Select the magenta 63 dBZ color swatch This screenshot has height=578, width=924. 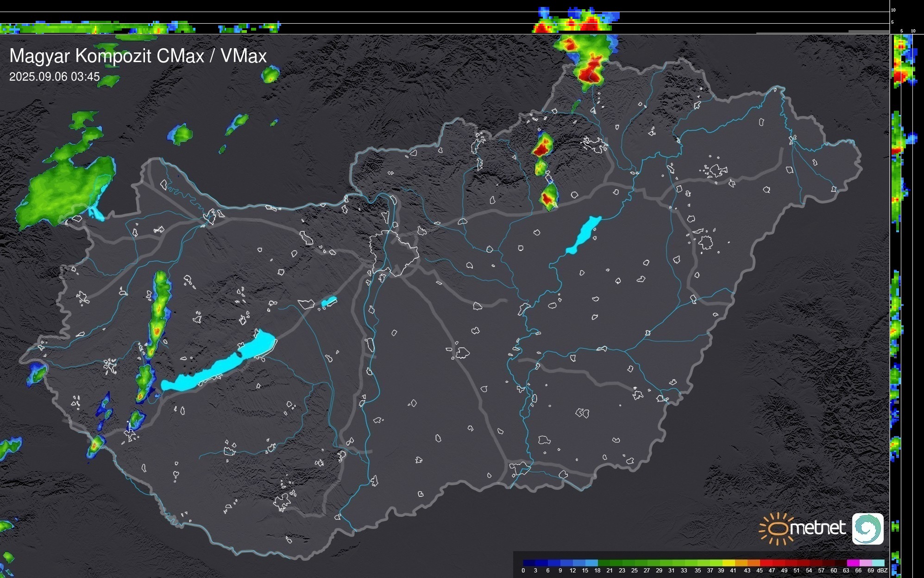pyautogui.click(x=852, y=563)
